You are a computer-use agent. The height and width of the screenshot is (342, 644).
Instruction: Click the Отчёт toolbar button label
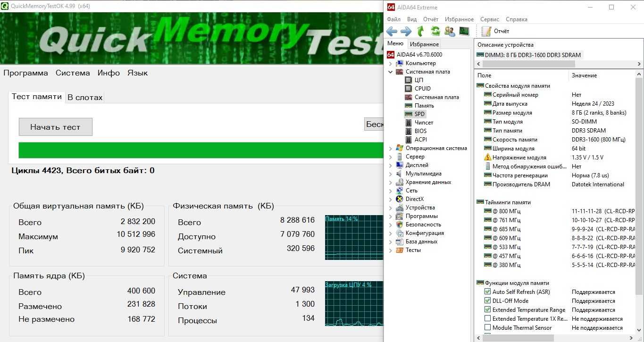pyautogui.click(x=502, y=31)
